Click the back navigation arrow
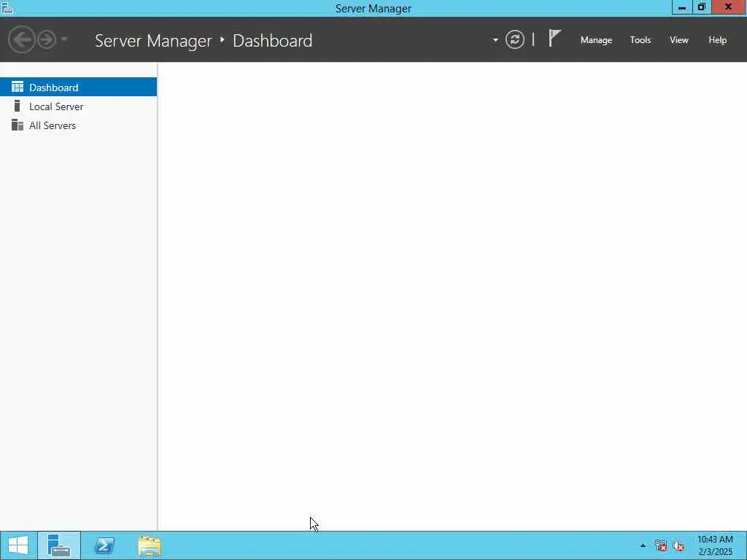The image size is (747, 560). [x=21, y=39]
